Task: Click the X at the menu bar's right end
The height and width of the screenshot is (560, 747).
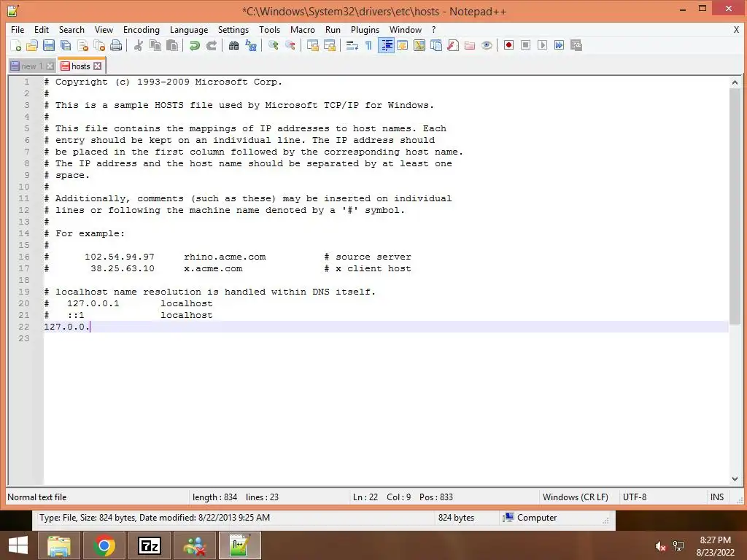Action: click(x=736, y=29)
